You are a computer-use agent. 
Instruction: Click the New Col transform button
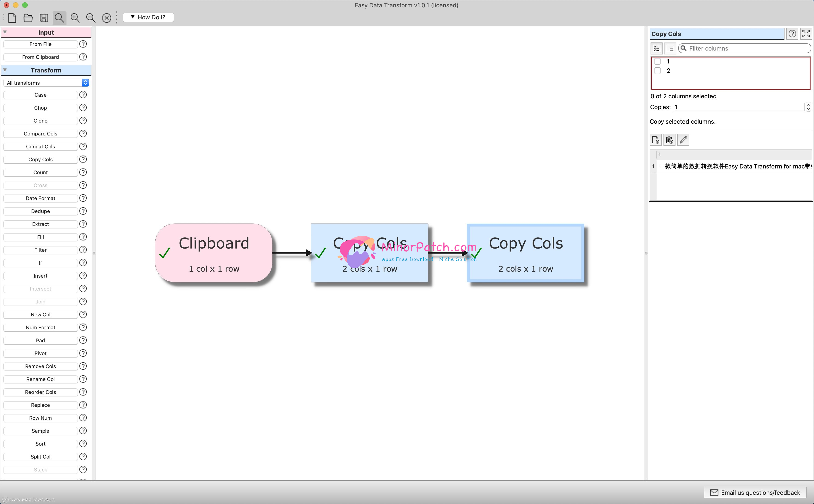[40, 315]
